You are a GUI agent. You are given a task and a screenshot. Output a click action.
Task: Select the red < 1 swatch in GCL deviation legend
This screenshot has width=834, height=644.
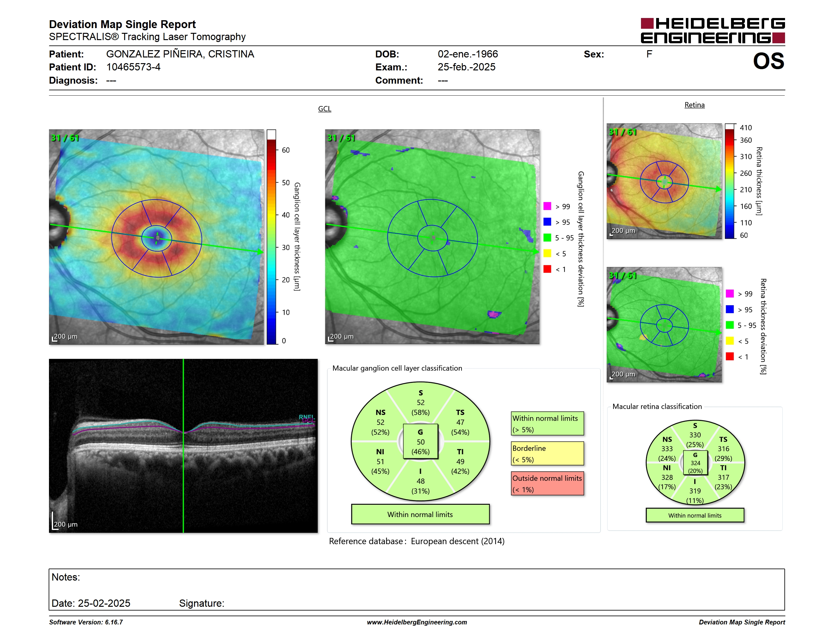[x=547, y=269]
